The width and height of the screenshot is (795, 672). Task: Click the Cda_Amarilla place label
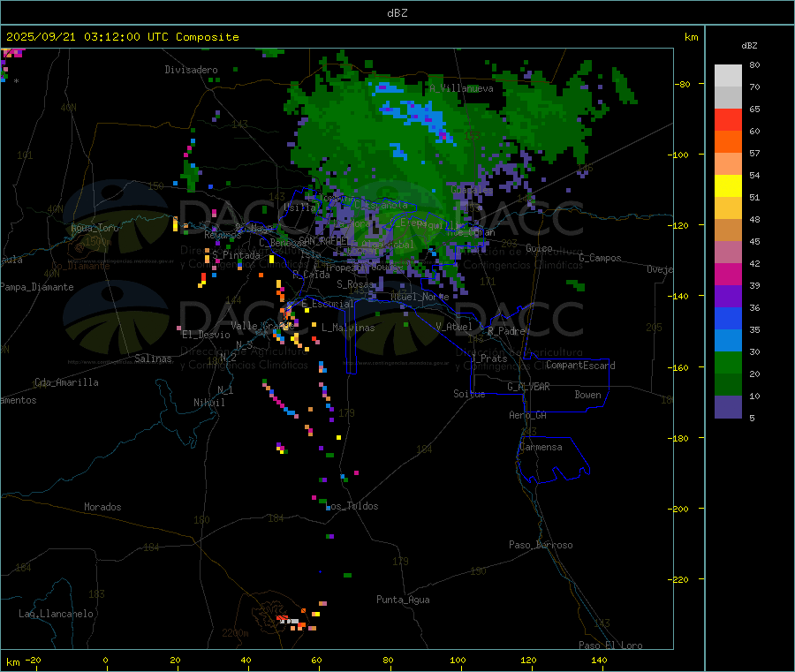pyautogui.click(x=66, y=382)
